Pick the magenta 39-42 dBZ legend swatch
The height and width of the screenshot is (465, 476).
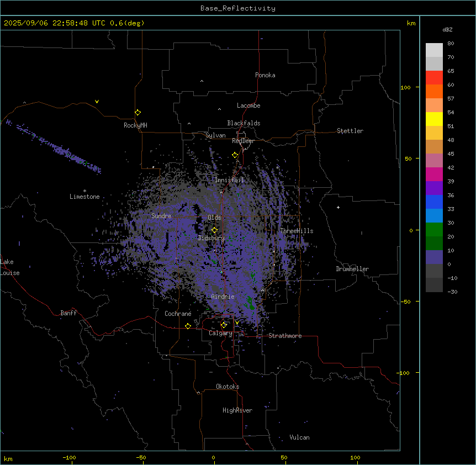click(x=434, y=174)
